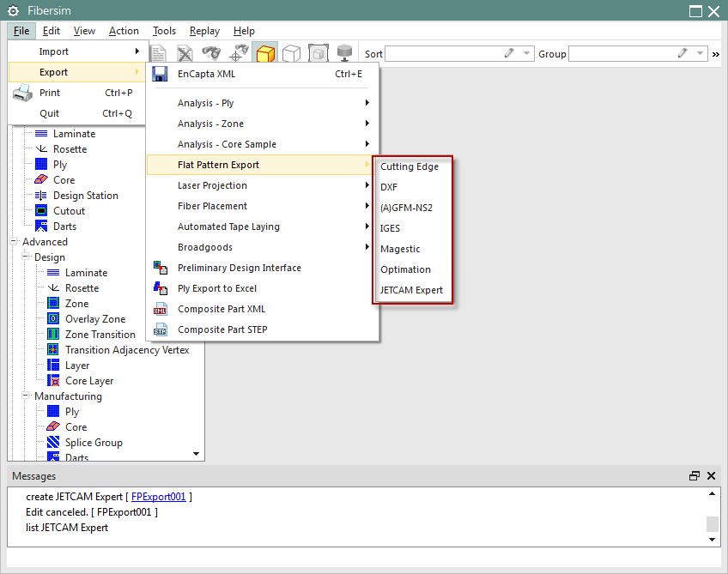This screenshot has height=574, width=728.
Task: Choose DXF from the Flat Pattern submenu
Action: (389, 187)
